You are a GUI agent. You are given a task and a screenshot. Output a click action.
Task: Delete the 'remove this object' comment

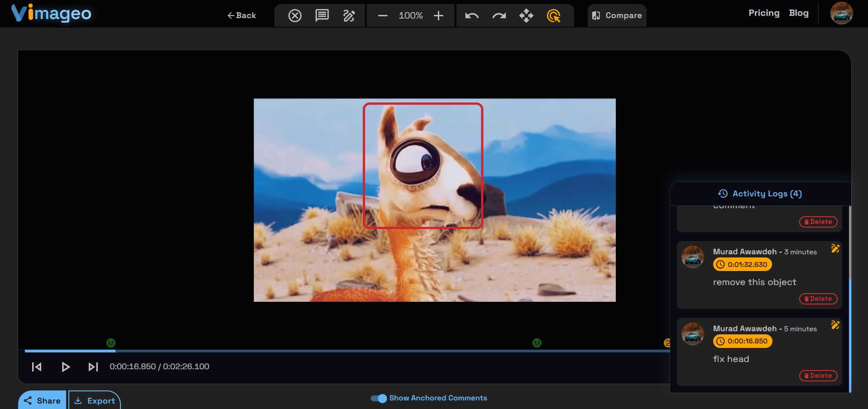point(818,299)
